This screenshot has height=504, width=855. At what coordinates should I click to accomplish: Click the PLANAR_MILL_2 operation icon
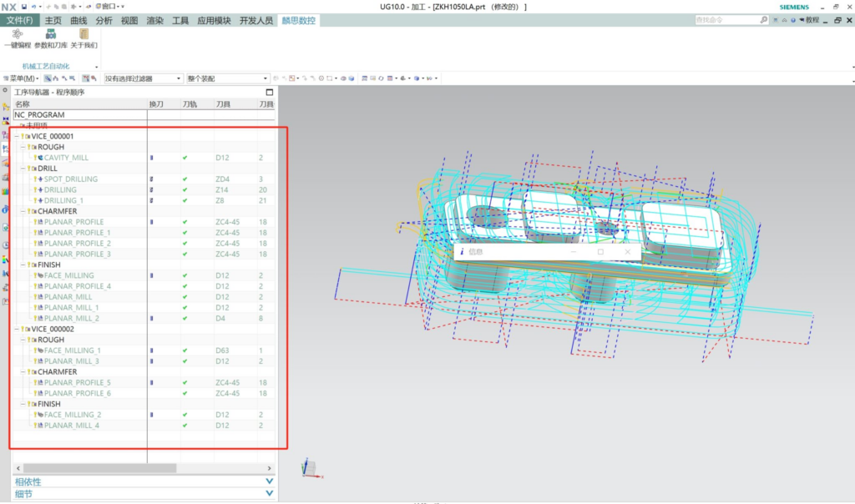40,318
